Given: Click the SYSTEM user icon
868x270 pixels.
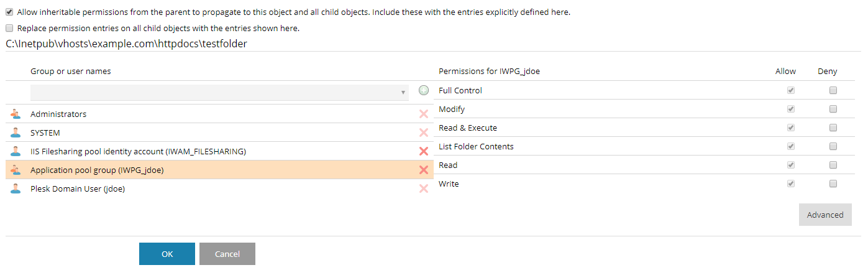Looking at the screenshot, I should pyautogui.click(x=16, y=133).
